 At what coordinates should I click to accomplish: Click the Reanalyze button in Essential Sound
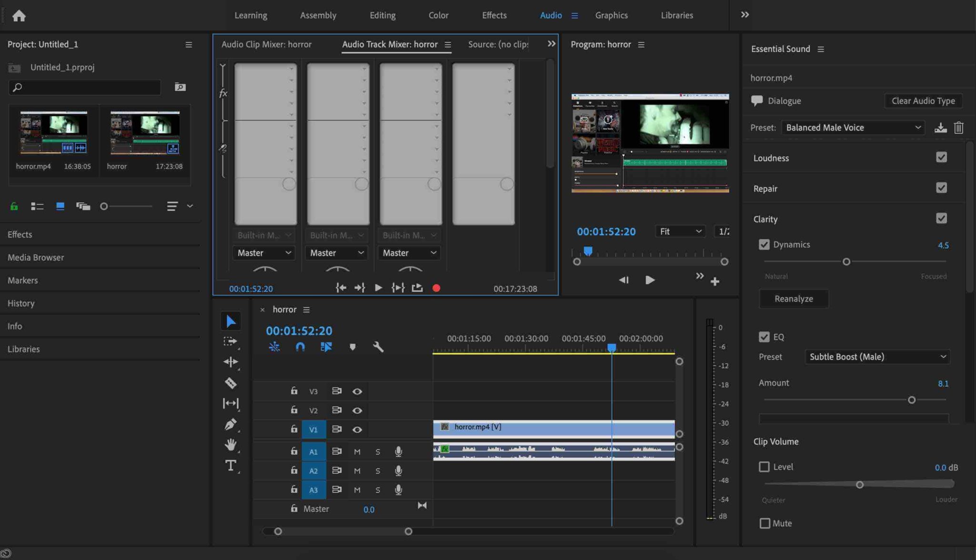click(x=793, y=299)
